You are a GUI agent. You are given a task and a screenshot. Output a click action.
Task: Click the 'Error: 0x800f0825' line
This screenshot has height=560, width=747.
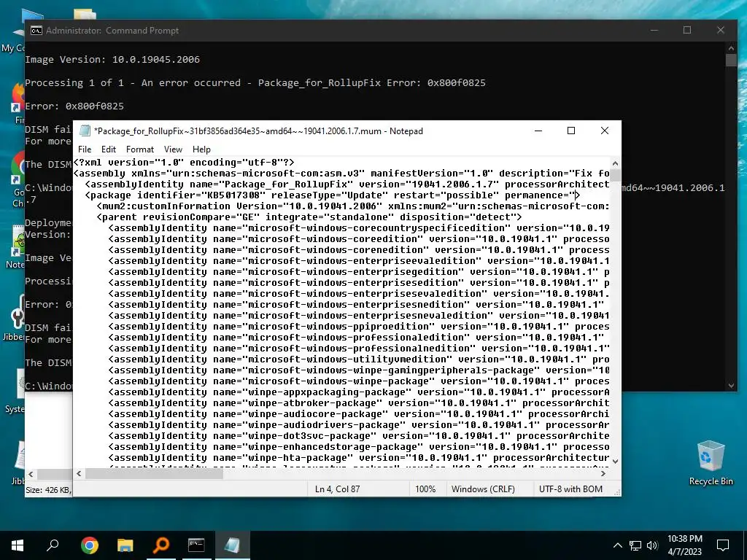pyautogui.click(x=74, y=106)
